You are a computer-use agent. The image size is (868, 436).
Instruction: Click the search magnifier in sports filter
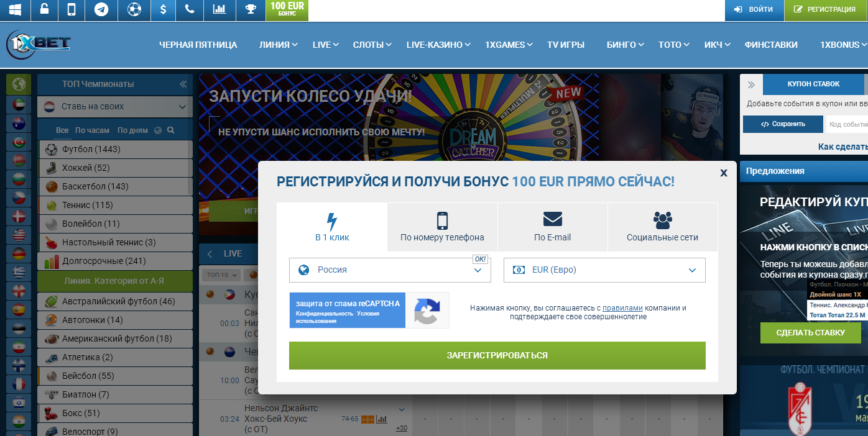click(170, 130)
